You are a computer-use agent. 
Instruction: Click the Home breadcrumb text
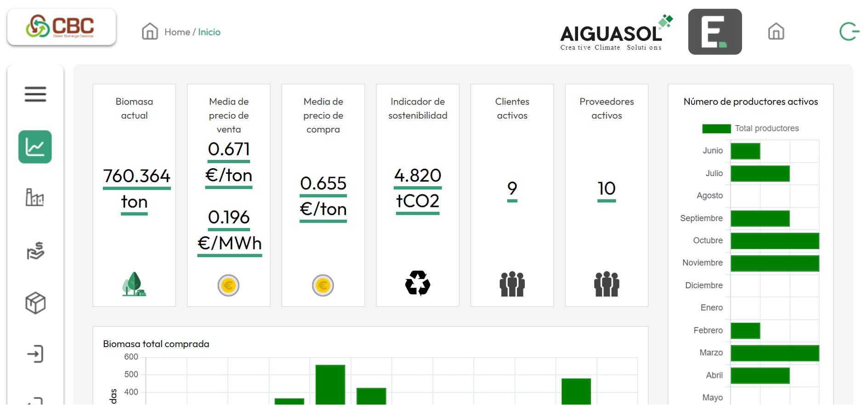[177, 32]
